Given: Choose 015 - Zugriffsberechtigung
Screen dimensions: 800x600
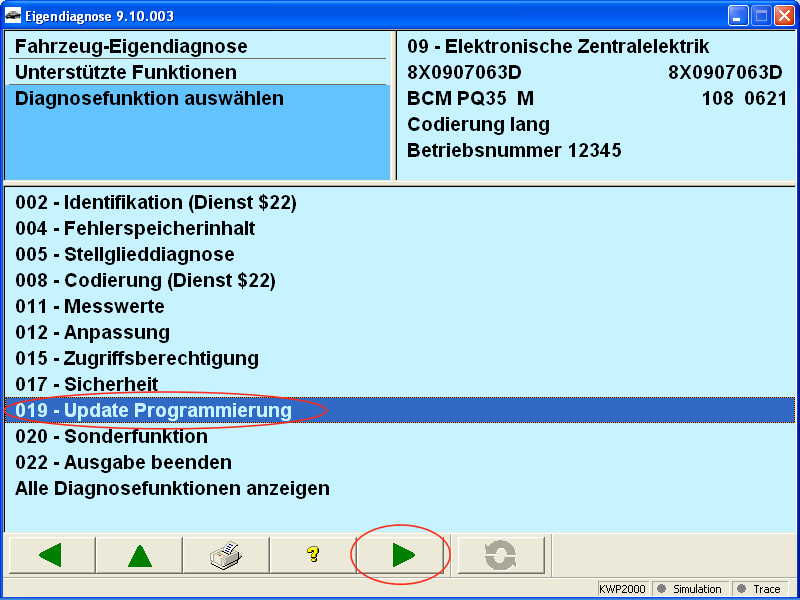Looking at the screenshot, I should (x=137, y=358).
